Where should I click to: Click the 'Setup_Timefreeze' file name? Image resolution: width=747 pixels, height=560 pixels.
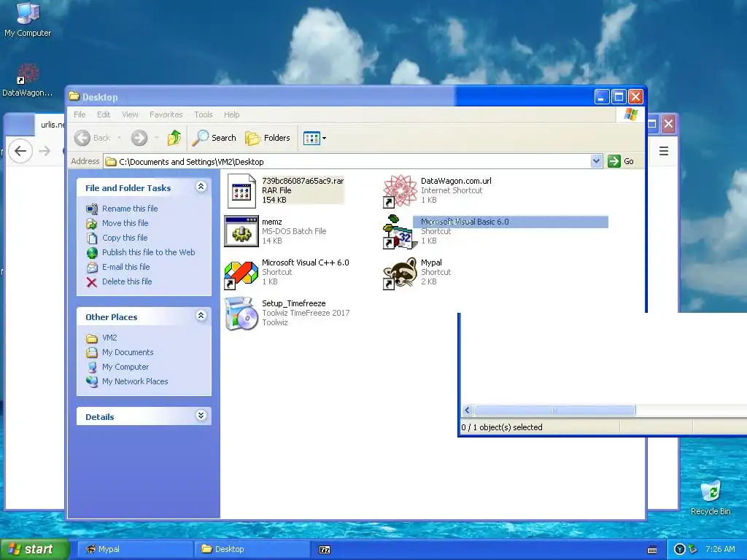(294, 303)
